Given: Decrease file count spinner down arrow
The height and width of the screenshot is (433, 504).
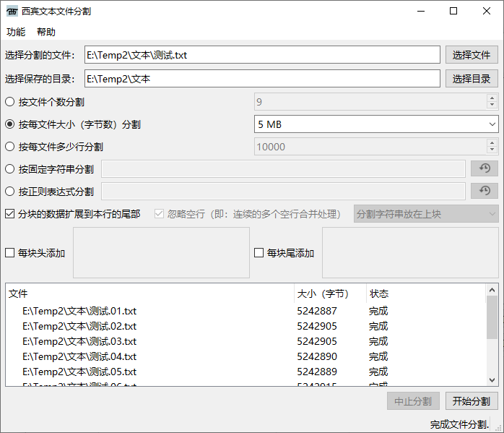Looking at the screenshot, I should click(x=492, y=106).
